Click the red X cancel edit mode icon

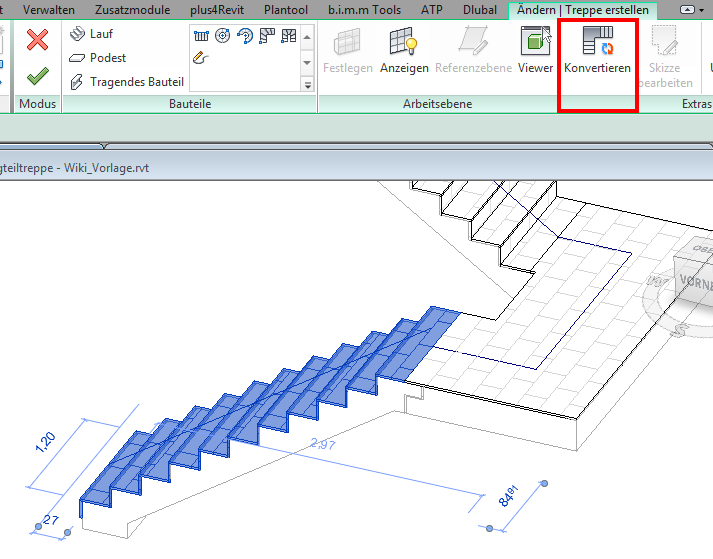point(38,40)
